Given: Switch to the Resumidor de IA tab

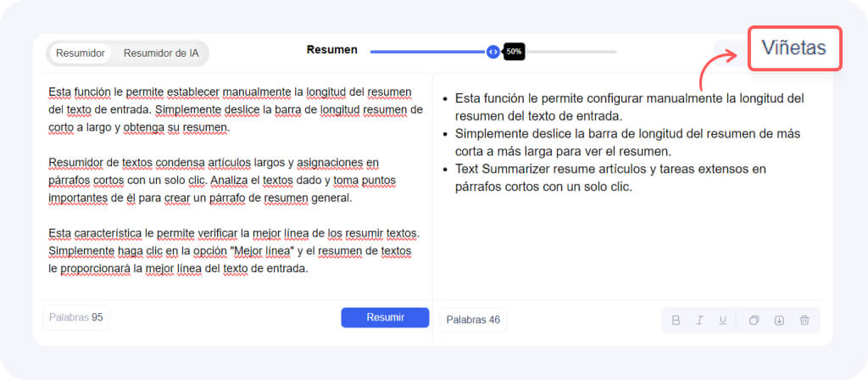Looking at the screenshot, I should [160, 53].
